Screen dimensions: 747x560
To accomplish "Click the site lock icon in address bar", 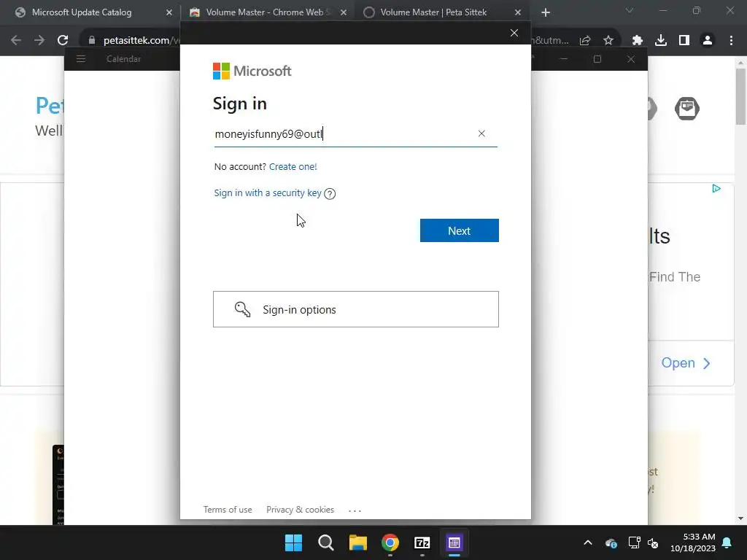I will [92, 41].
